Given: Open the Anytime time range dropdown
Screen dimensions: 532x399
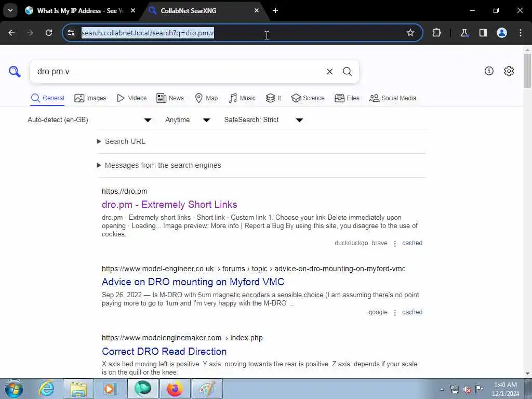Looking at the screenshot, I should click(188, 120).
